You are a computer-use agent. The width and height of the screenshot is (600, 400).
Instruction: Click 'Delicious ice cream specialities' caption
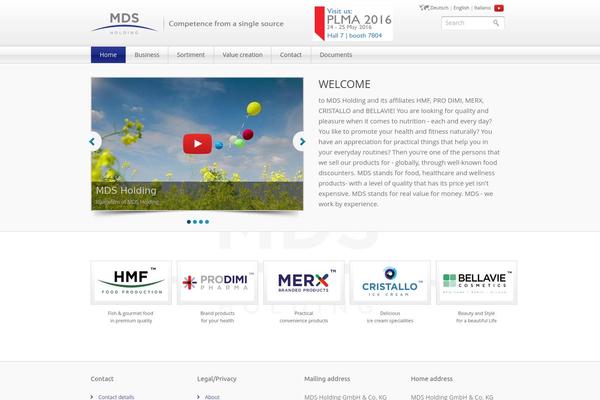[x=390, y=317]
